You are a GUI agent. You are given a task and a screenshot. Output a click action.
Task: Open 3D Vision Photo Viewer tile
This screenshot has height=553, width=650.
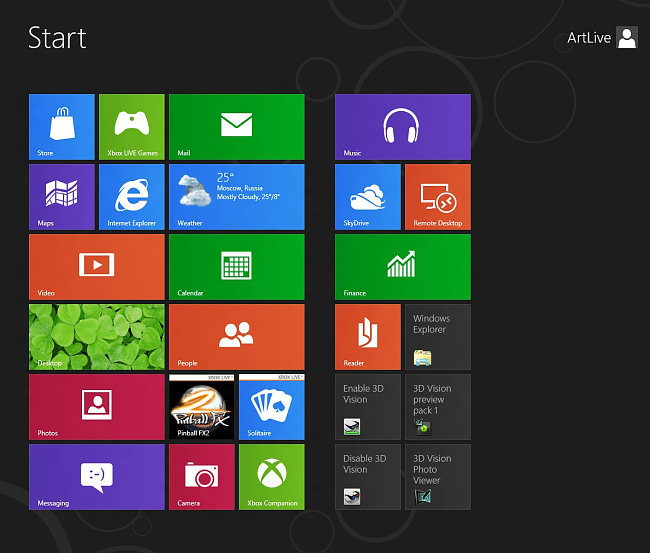coord(438,477)
